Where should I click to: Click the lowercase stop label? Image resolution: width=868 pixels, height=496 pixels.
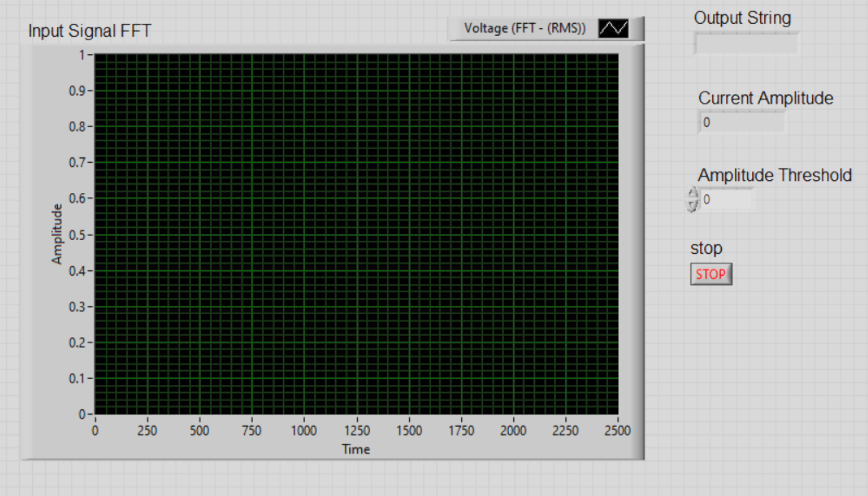click(x=706, y=248)
